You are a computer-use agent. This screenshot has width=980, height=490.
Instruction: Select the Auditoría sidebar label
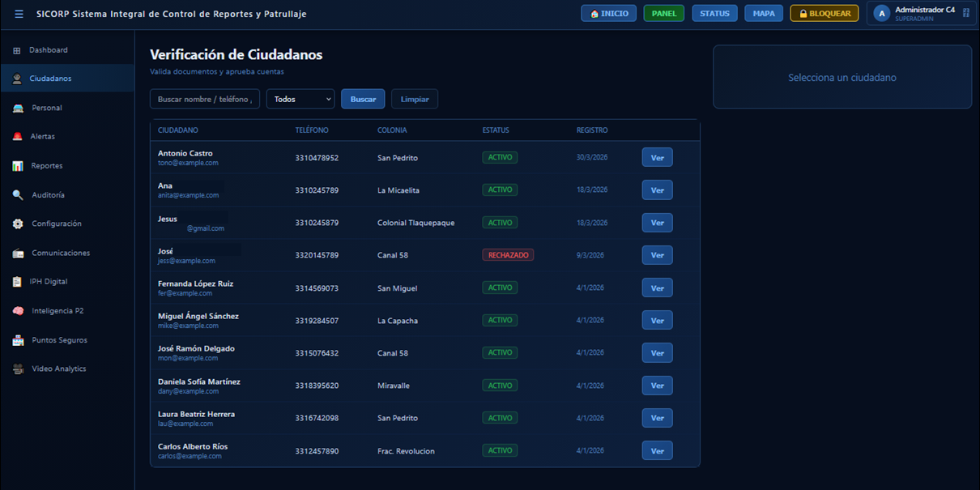tap(49, 195)
